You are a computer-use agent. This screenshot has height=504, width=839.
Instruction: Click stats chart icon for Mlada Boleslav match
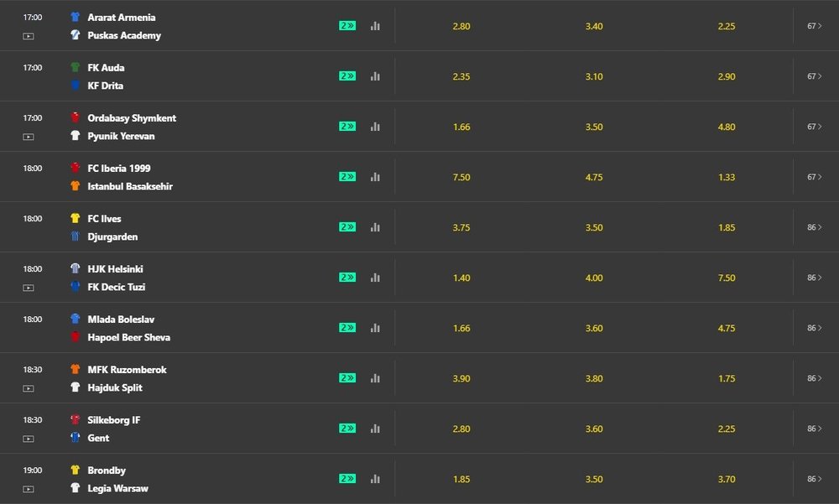[x=375, y=328]
